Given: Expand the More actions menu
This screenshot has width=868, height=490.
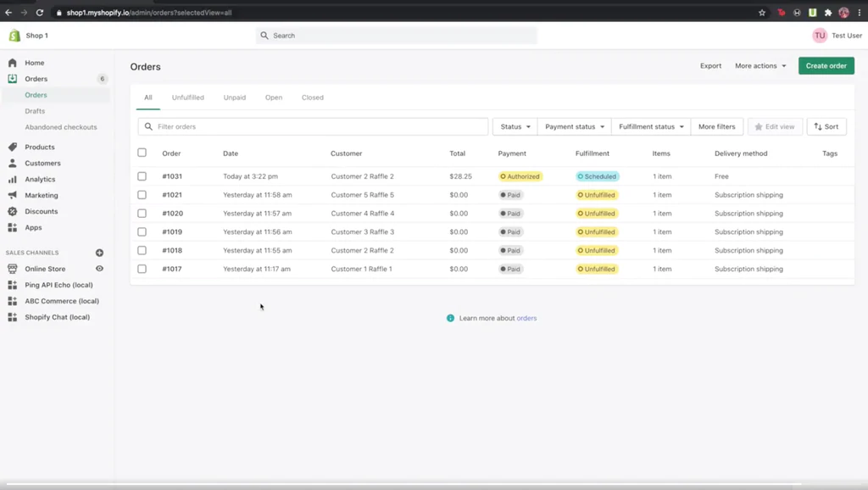Looking at the screenshot, I should tap(759, 66).
